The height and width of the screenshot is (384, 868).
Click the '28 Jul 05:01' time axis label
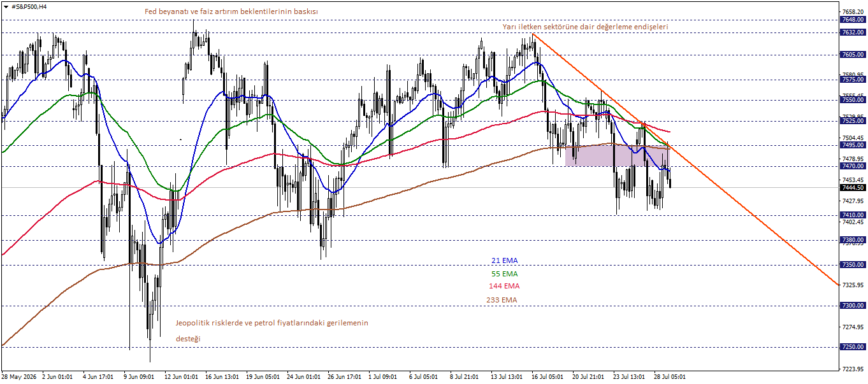point(671,376)
